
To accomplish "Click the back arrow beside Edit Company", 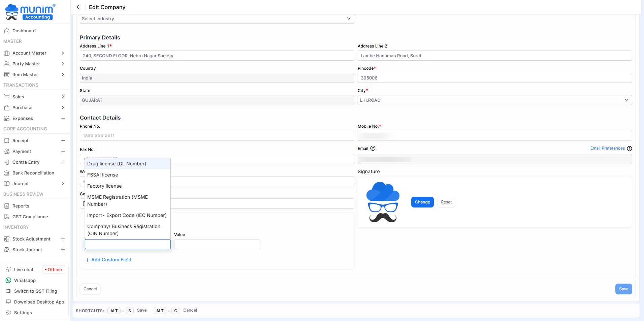I will click(x=78, y=7).
